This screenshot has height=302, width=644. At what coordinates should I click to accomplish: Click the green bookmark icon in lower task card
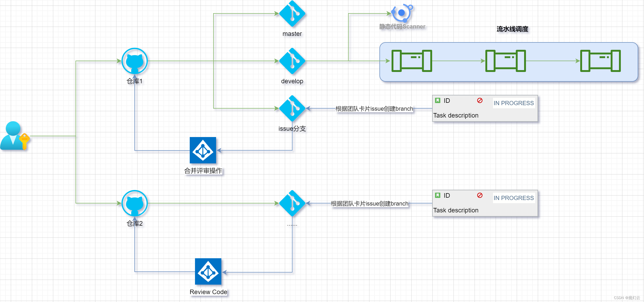[438, 195]
